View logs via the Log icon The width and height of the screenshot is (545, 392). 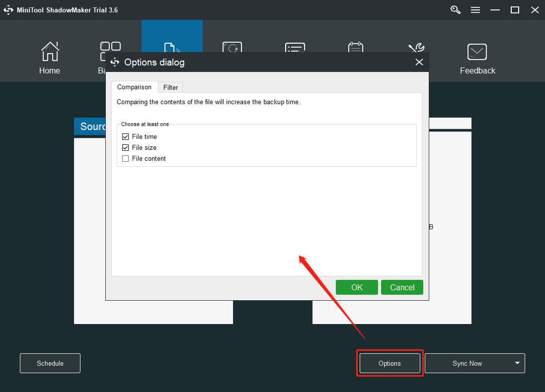(x=295, y=48)
